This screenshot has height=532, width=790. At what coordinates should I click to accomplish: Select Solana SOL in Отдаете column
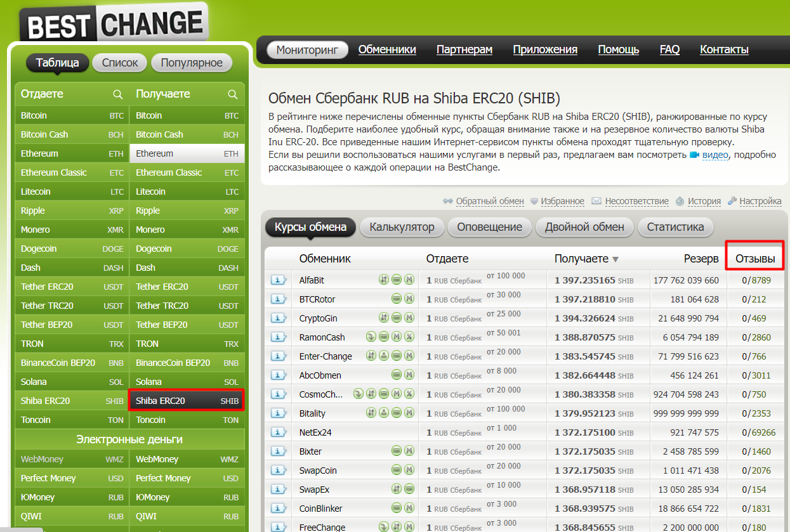coord(72,382)
